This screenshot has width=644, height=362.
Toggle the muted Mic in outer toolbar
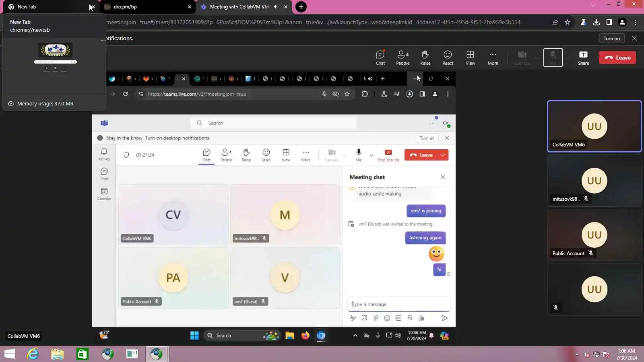(553, 58)
